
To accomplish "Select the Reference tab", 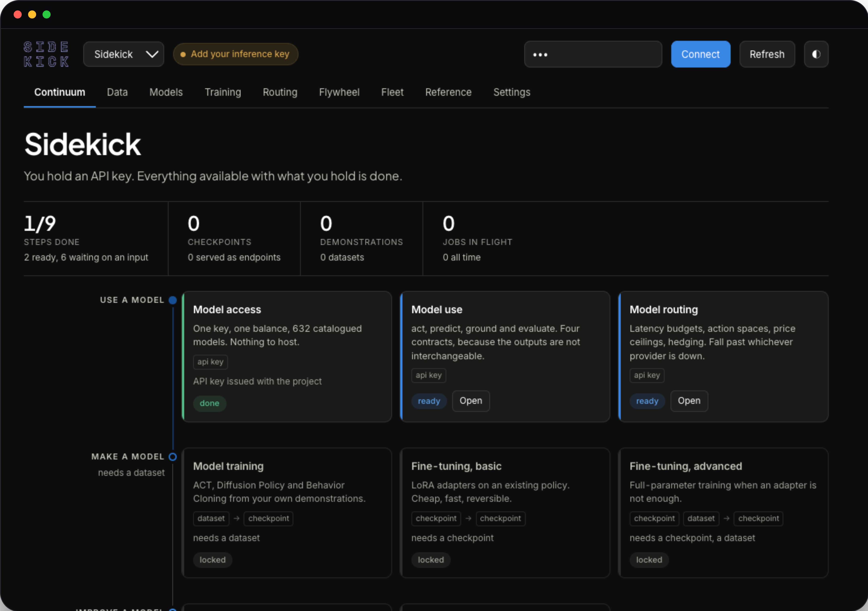I will coord(448,92).
